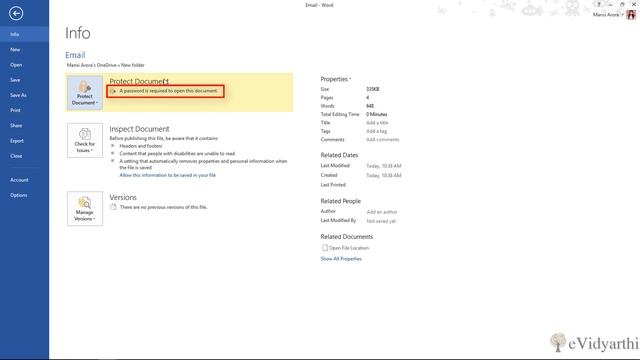Viewport: 640px width, 360px height.
Task: Click 'There are no previous versions' text
Action: pyautogui.click(x=163, y=207)
